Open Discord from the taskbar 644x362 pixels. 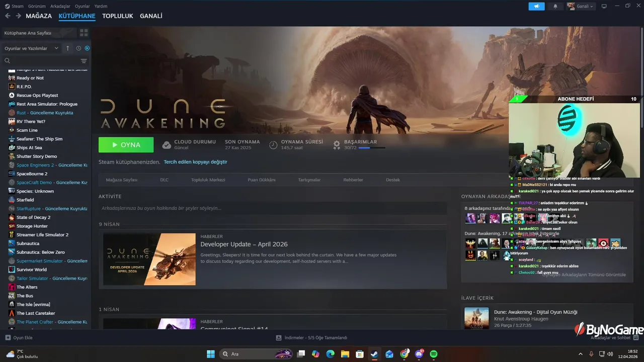click(x=419, y=354)
